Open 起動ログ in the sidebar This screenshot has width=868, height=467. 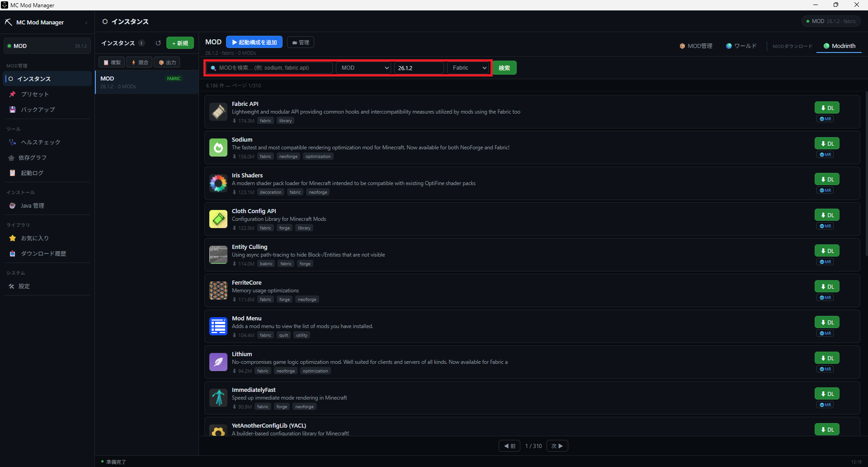(48, 173)
